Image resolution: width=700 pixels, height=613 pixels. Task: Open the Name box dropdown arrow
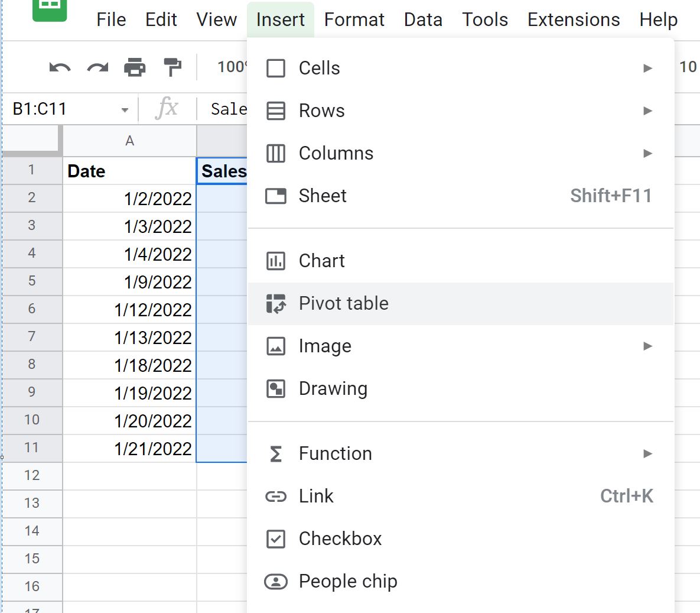tap(125, 110)
